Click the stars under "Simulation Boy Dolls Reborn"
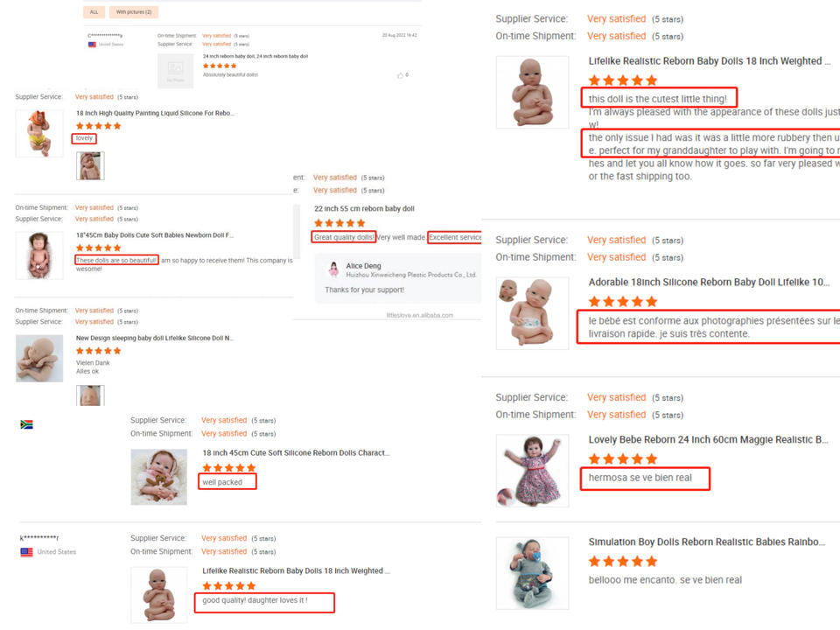This screenshot has height=630, width=840. click(x=622, y=562)
